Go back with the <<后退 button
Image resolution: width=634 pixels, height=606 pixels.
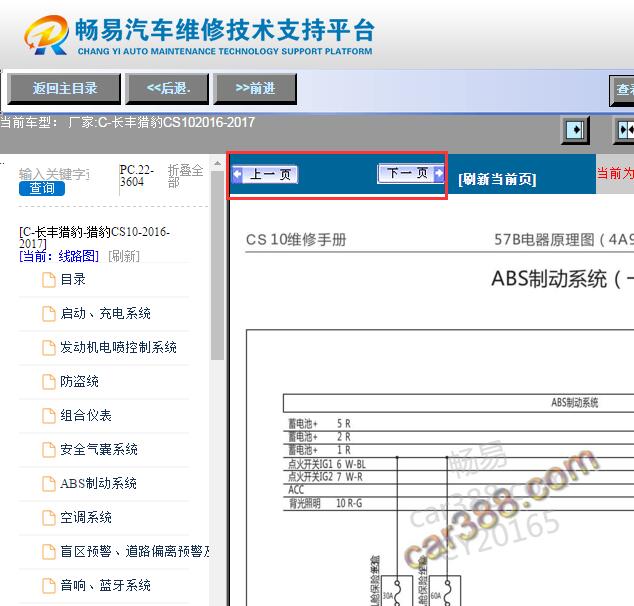click(x=167, y=89)
